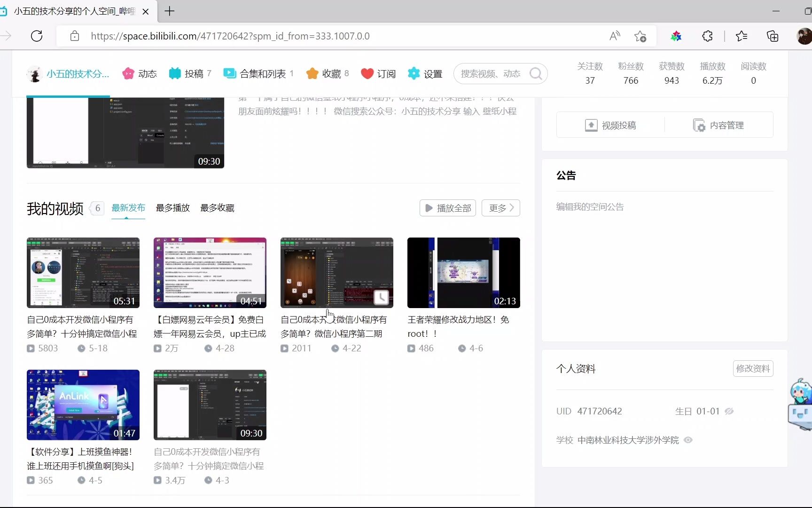Open the 04:51 网易云 video thumbnail

pyautogui.click(x=210, y=273)
